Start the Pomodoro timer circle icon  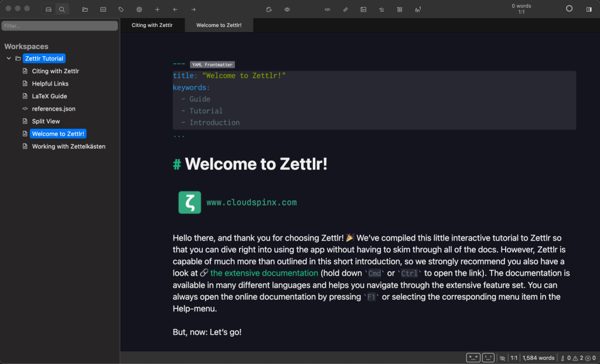[568, 9]
